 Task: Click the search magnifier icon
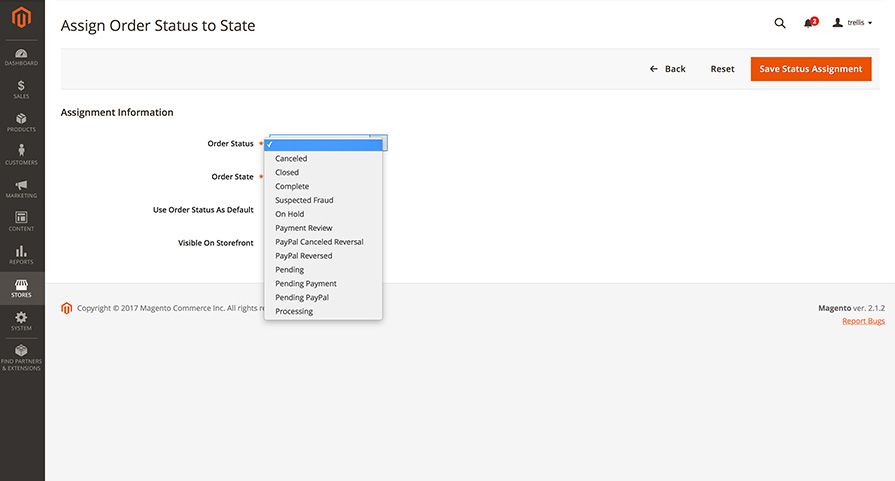pos(780,23)
